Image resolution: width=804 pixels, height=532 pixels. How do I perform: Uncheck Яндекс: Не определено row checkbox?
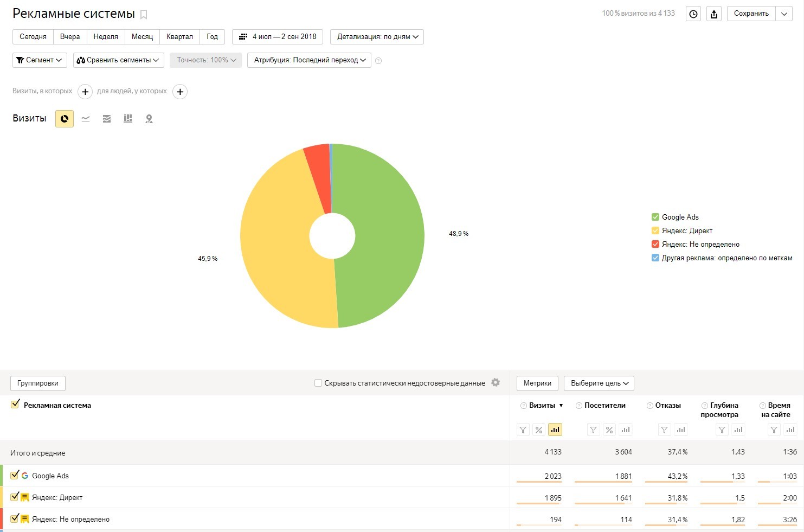[x=15, y=518]
